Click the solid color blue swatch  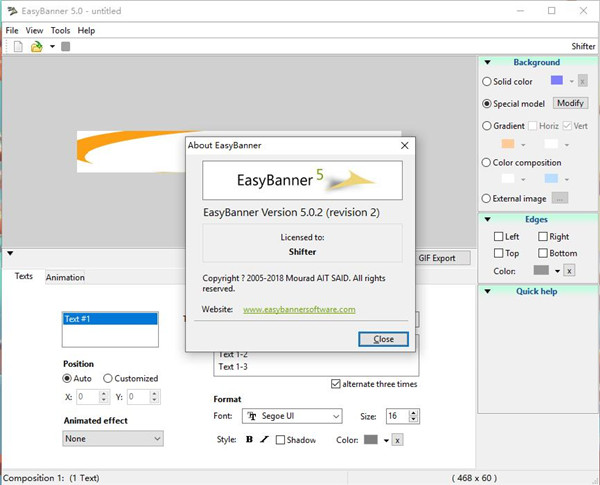tap(556, 80)
